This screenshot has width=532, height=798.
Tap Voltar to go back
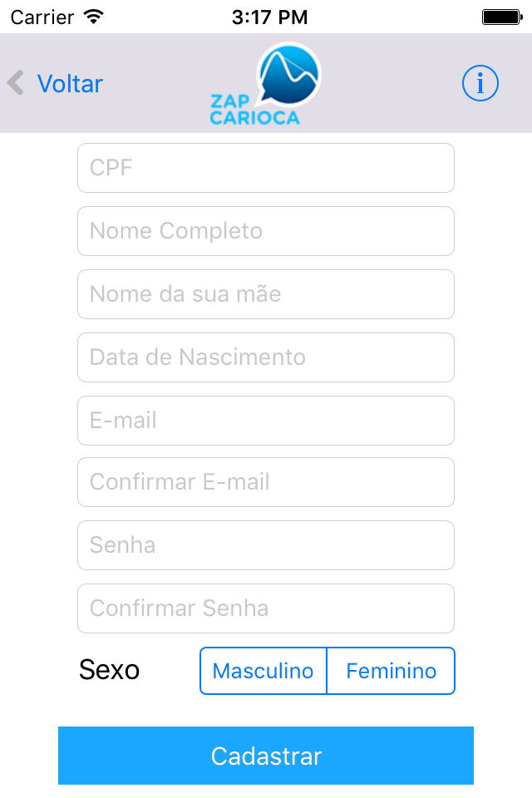point(70,83)
